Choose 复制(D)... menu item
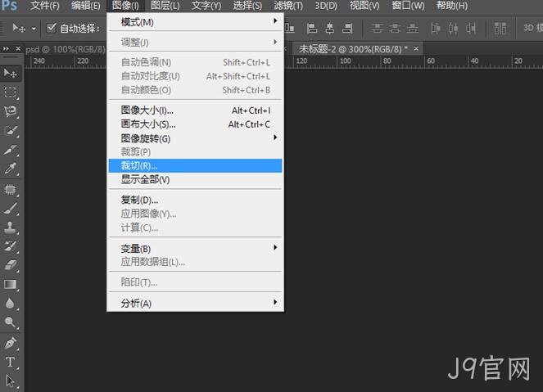This screenshot has height=392, width=543. point(195,200)
